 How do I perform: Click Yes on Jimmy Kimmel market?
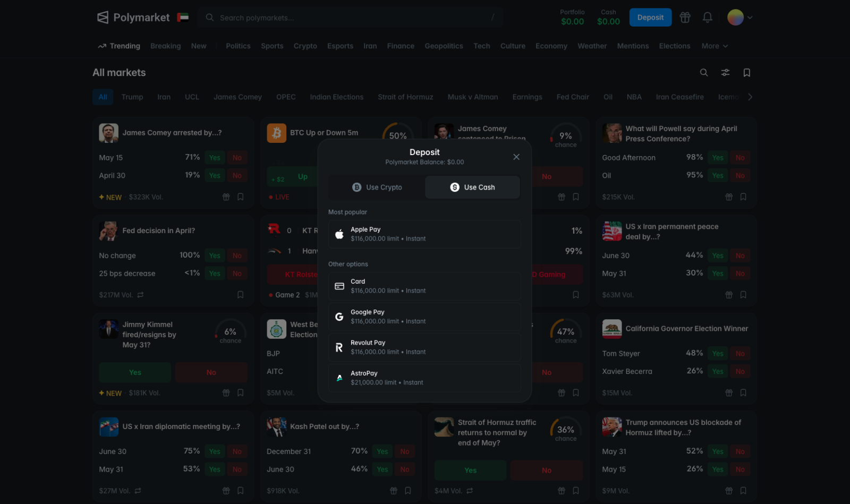click(x=135, y=372)
